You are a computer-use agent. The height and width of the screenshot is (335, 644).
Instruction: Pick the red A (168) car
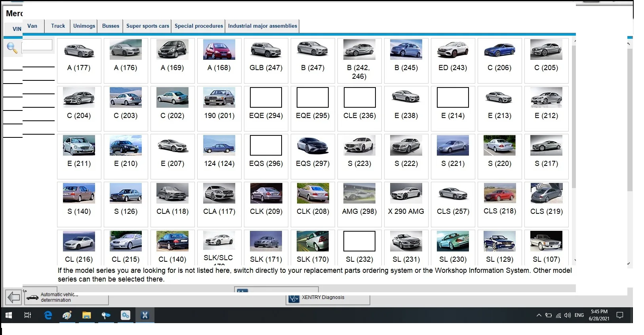(x=219, y=61)
